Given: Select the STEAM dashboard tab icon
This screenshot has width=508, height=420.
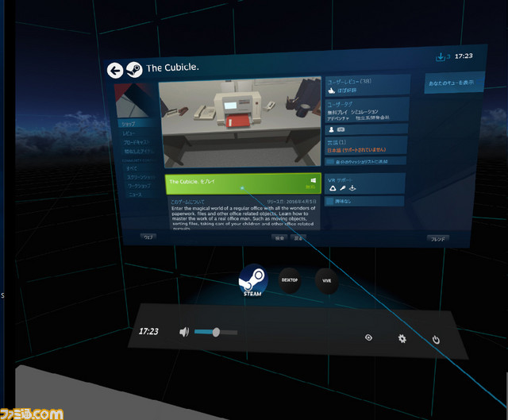Looking at the screenshot, I should click(x=253, y=280).
